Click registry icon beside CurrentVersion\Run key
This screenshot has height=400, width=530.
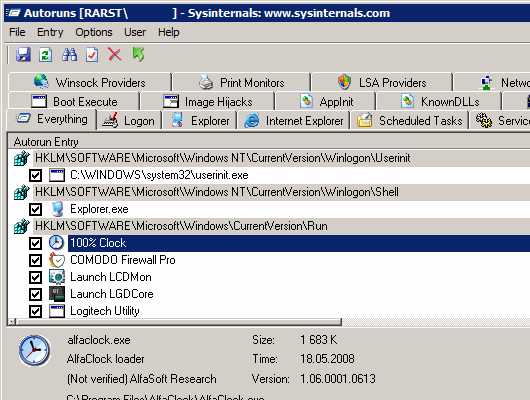(22, 226)
